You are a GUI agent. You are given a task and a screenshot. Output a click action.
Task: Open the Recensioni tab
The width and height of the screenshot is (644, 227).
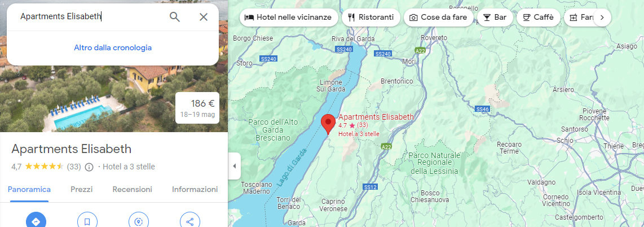point(133,190)
